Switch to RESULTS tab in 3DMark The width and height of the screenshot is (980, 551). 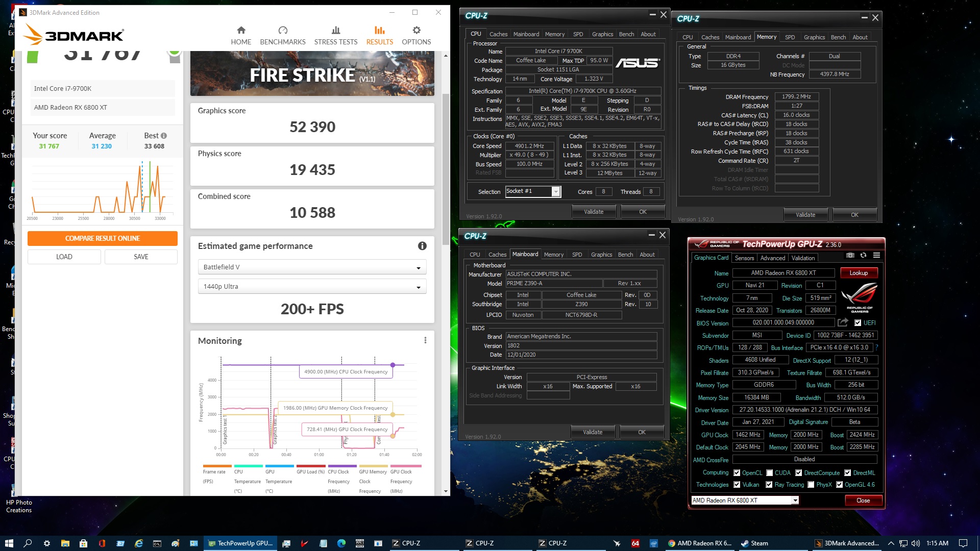(x=380, y=36)
